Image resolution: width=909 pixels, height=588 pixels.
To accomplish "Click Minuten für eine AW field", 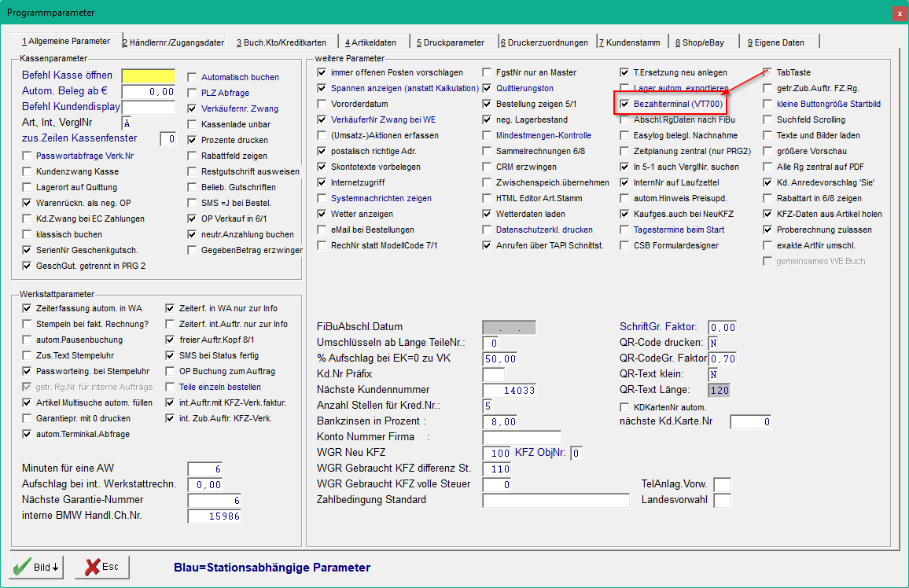I will point(205,469).
